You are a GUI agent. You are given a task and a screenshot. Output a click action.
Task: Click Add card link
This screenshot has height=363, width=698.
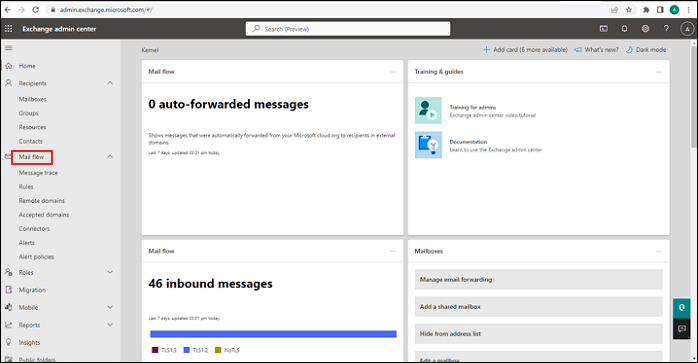[x=525, y=50]
